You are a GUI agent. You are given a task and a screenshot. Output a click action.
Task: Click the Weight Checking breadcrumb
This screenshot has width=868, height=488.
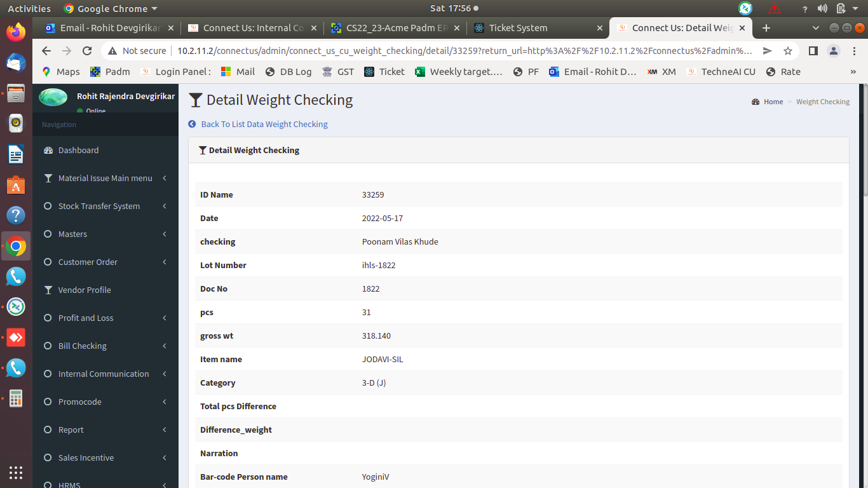pyautogui.click(x=823, y=102)
